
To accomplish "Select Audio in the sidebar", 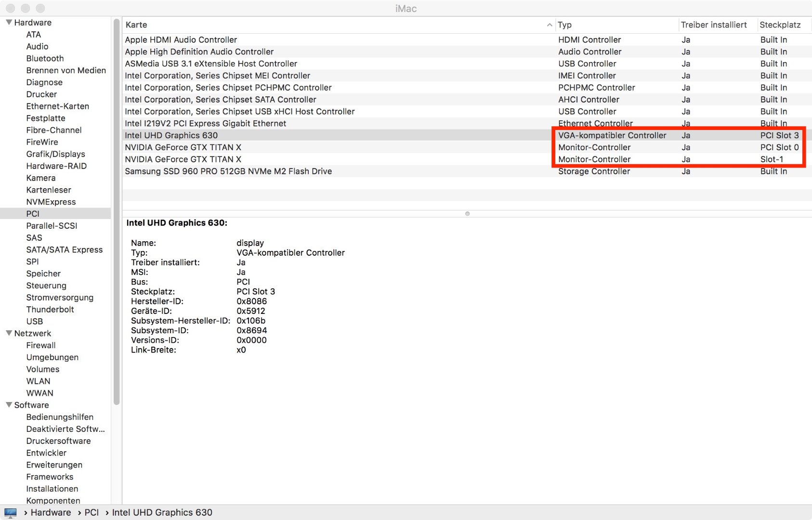I will 37,46.
